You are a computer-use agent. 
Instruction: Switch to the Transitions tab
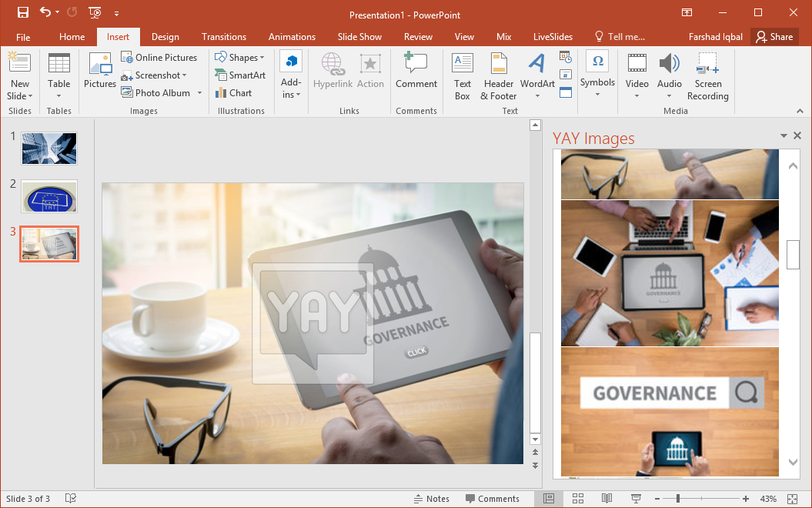coord(223,36)
